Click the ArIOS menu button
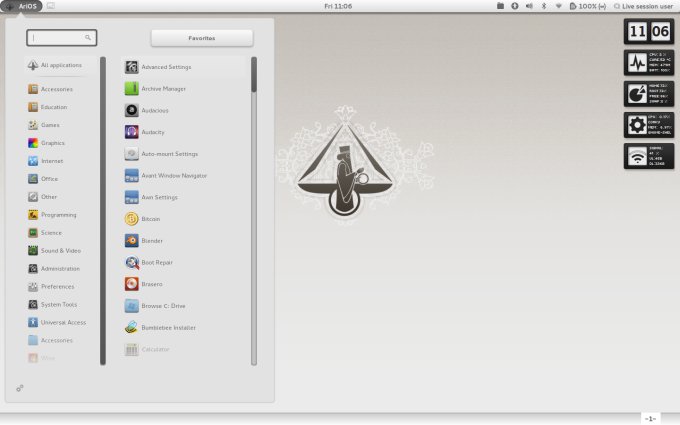The height and width of the screenshot is (425, 680). click(21, 6)
